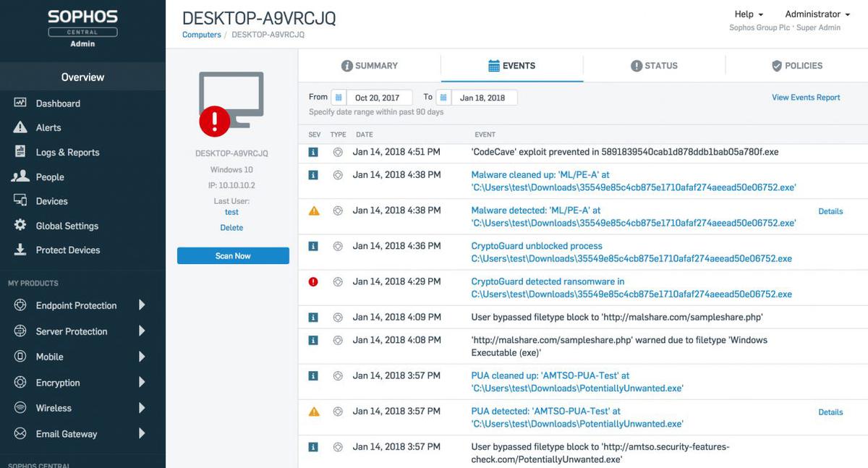The image size is (868, 468).
Task: Expand Encryption submenu arrow
Action: tap(142, 382)
